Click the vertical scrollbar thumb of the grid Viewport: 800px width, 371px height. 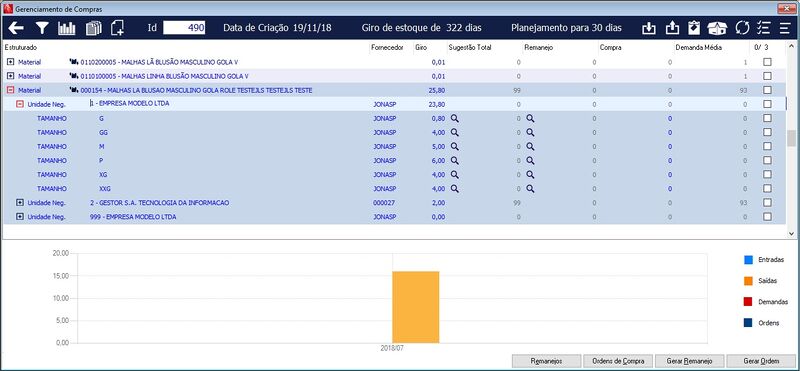click(791, 138)
